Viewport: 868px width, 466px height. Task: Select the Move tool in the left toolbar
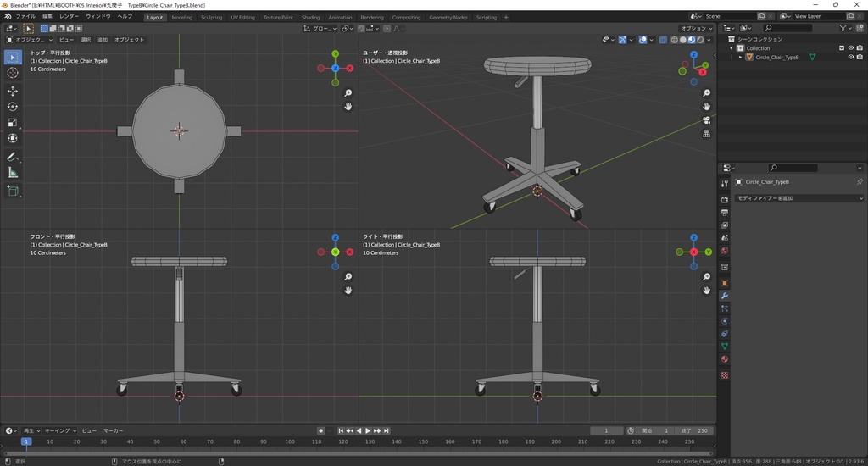(x=13, y=91)
